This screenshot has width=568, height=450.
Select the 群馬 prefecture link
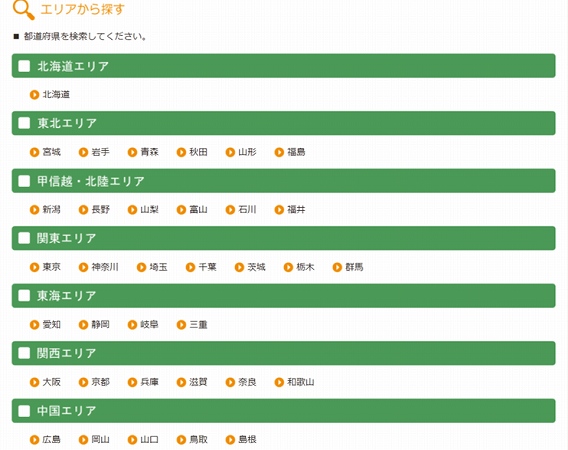354,267
